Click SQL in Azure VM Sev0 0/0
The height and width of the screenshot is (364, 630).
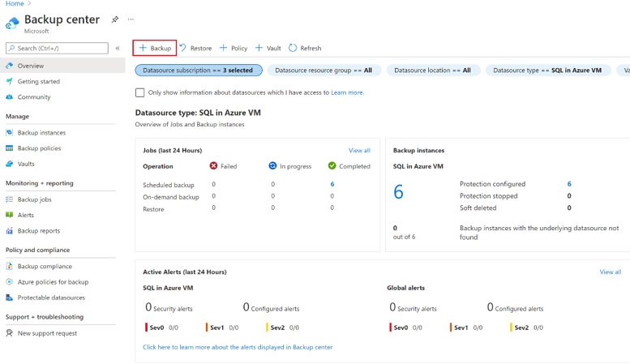161,328
